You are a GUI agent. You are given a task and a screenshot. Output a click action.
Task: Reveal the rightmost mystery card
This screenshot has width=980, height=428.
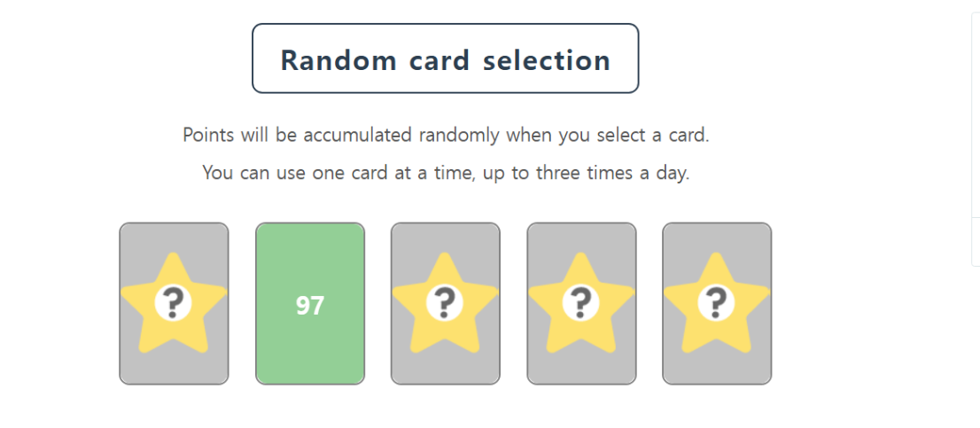(717, 304)
